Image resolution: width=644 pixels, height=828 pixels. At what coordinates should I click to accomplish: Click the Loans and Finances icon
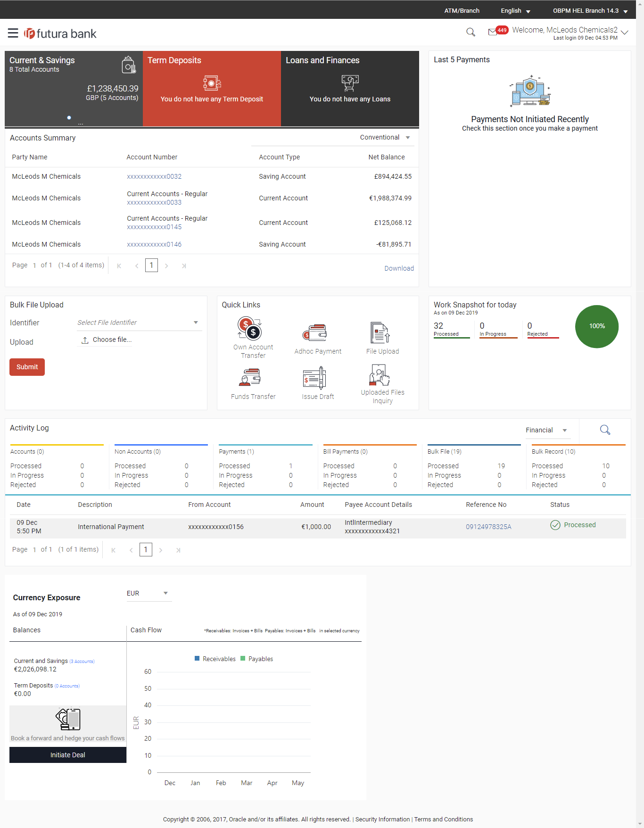(x=350, y=83)
